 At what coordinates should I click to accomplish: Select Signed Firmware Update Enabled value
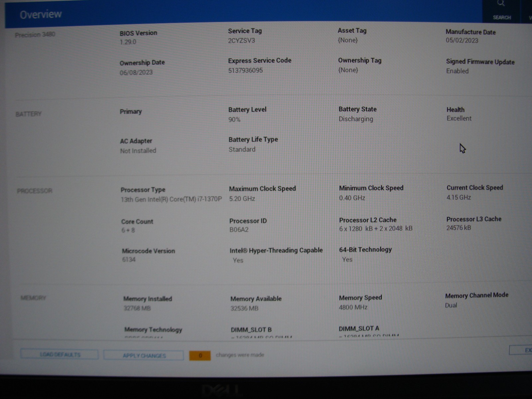[x=457, y=71]
